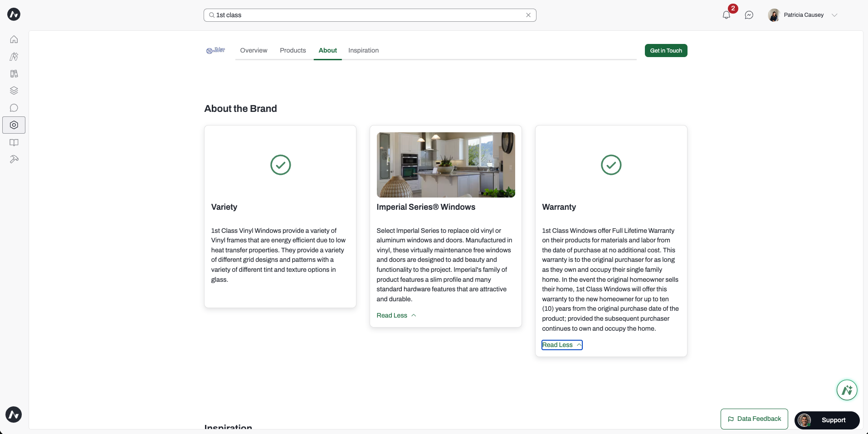Open the hammer tool icon in the sidebar

pos(14,159)
